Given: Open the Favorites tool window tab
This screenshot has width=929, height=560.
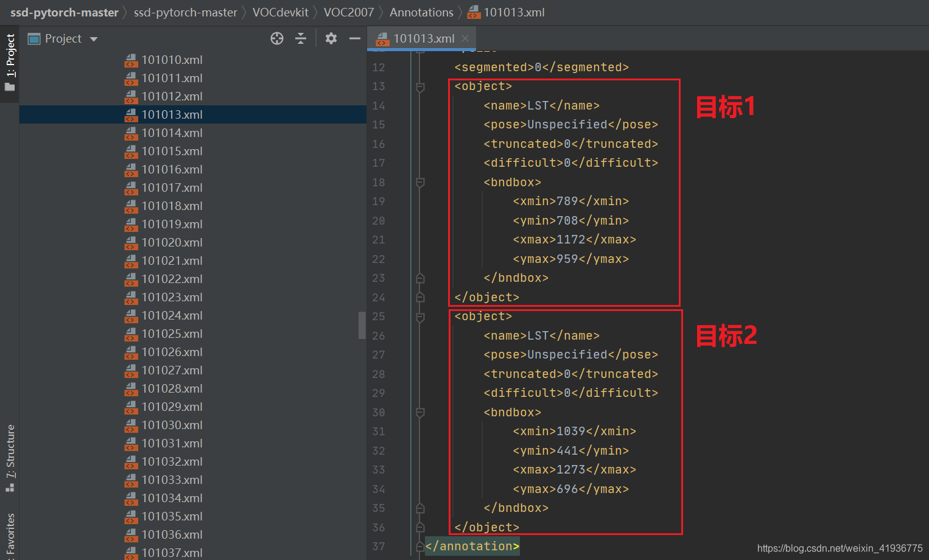Looking at the screenshot, I should point(10,536).
